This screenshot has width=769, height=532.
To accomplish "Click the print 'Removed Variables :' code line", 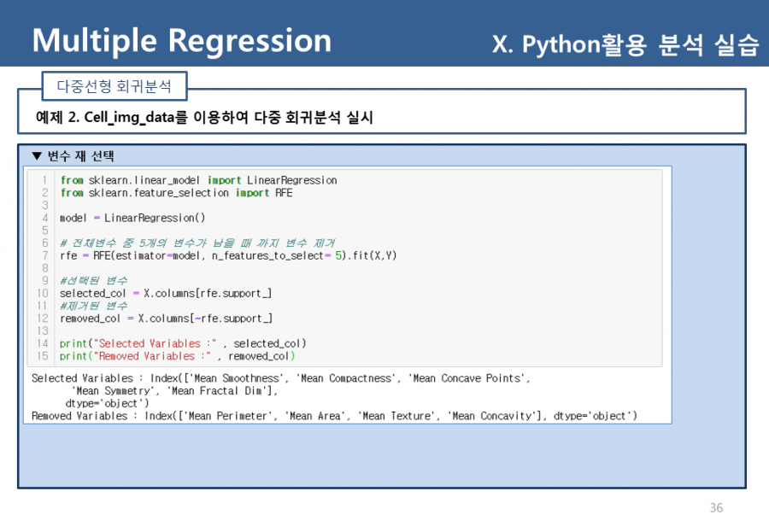I will point(178,356).
